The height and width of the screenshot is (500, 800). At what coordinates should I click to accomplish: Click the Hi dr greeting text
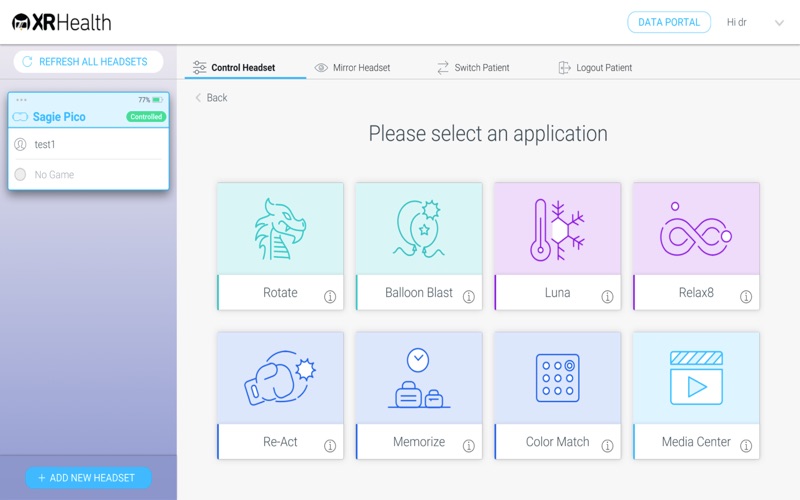point(736,22)
